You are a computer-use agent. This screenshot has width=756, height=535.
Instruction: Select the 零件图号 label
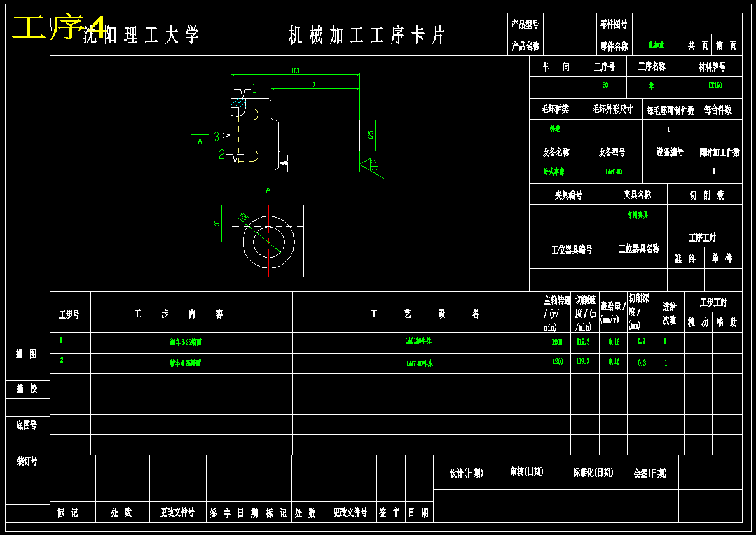tap(614, 24)
